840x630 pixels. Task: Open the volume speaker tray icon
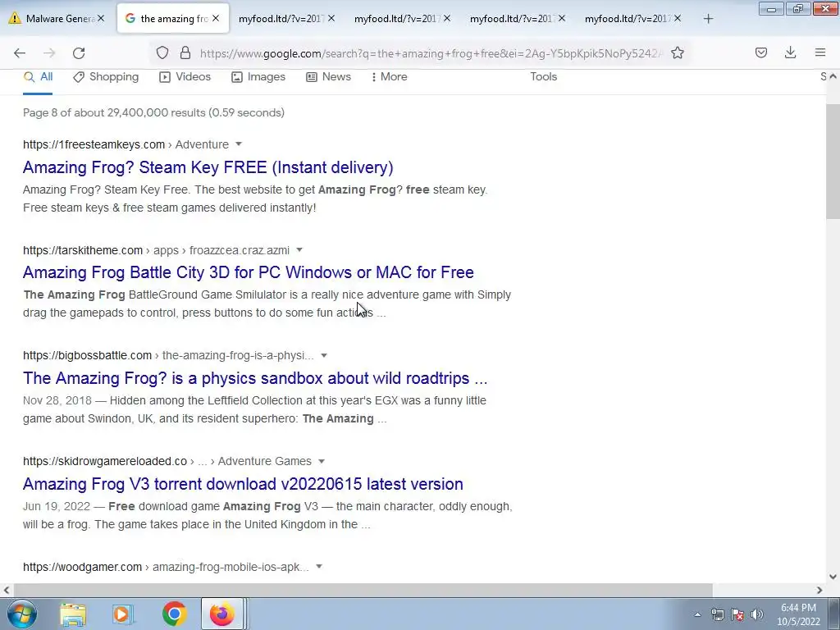click(x=757, y=614)
